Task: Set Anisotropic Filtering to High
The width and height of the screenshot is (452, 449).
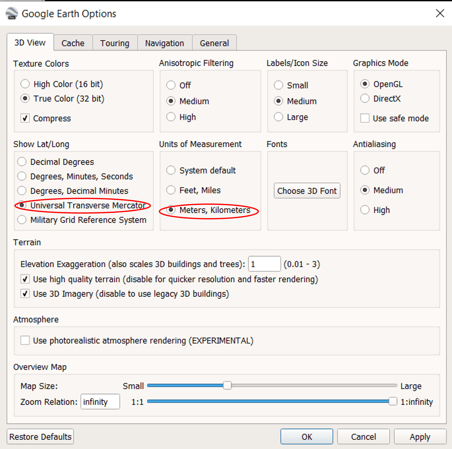Action: [171, 117]
